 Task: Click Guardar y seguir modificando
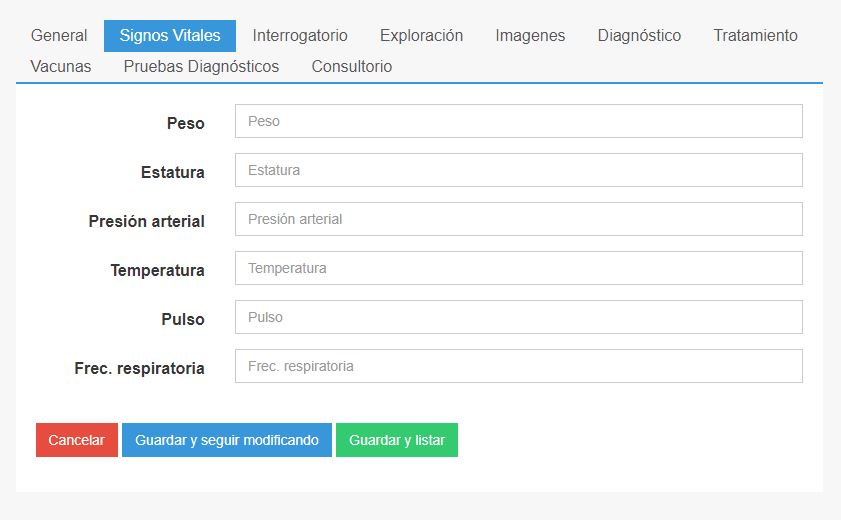pyautogui.click(x=227, y=440)
